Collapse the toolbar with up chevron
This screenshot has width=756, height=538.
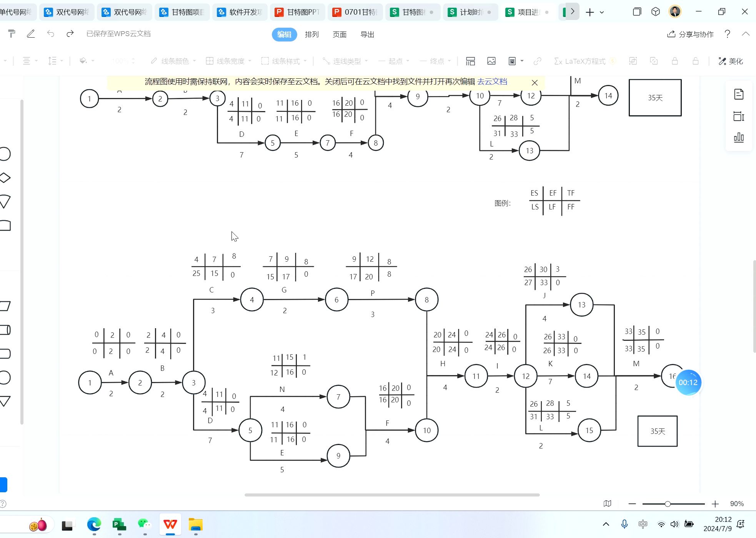(x=746, y=34)
